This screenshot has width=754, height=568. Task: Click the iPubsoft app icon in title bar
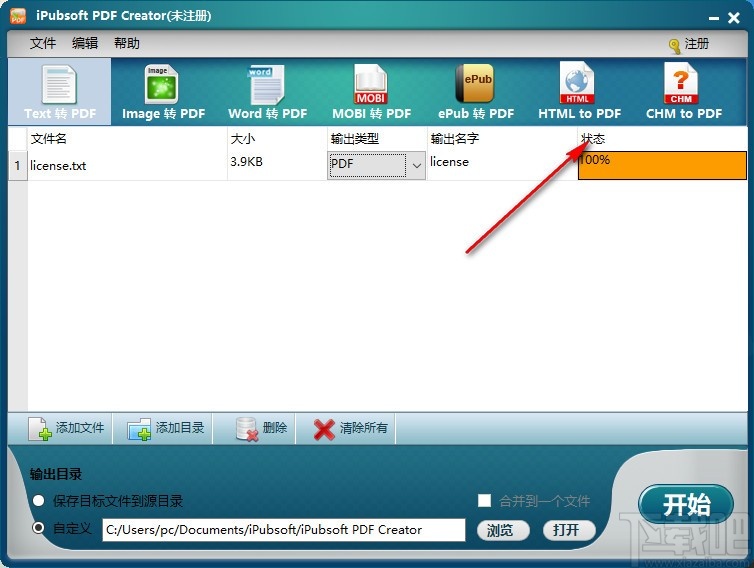18,16
